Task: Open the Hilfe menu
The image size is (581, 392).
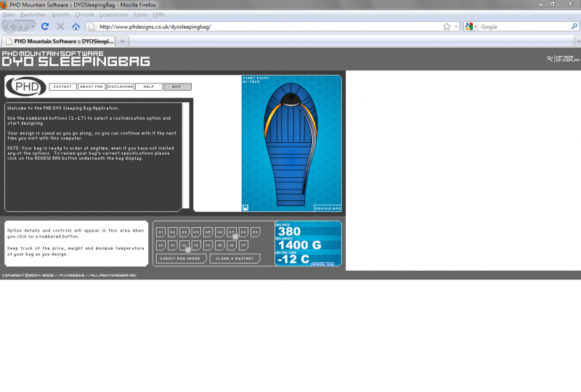Action: [158, 15]
